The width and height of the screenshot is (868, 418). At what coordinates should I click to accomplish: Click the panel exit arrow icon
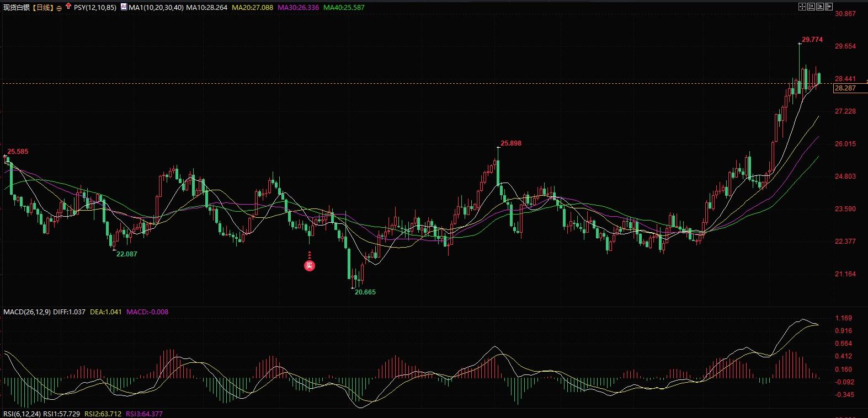(x=829, y=7)
